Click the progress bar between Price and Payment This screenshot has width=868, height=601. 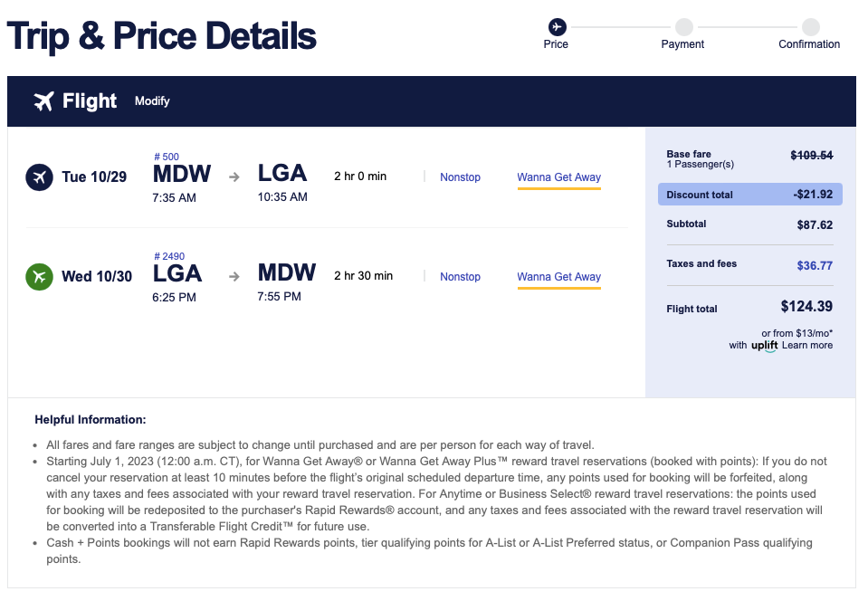(619, 26)
